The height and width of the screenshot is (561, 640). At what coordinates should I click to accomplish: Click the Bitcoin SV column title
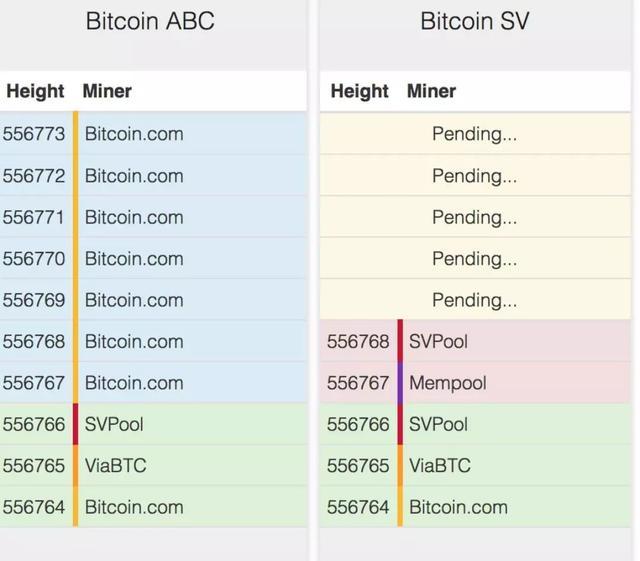click(475, 21)
